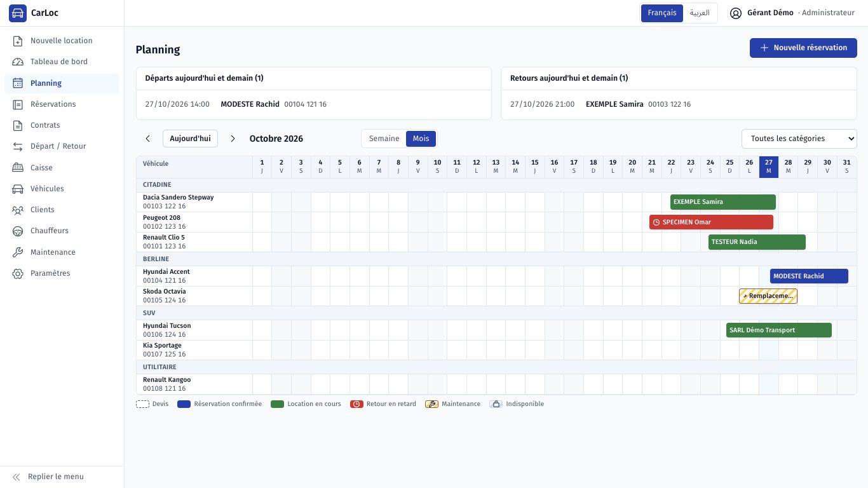Open the Planning menu item
The image size is (868, 488).
[62, 83]
